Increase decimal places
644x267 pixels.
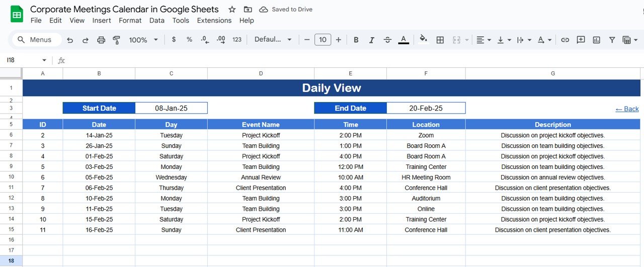220,40
